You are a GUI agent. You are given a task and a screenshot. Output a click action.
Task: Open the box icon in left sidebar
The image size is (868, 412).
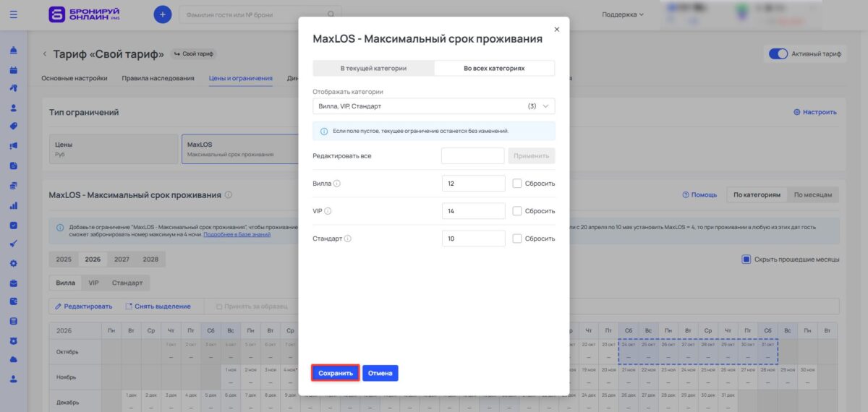14,283
